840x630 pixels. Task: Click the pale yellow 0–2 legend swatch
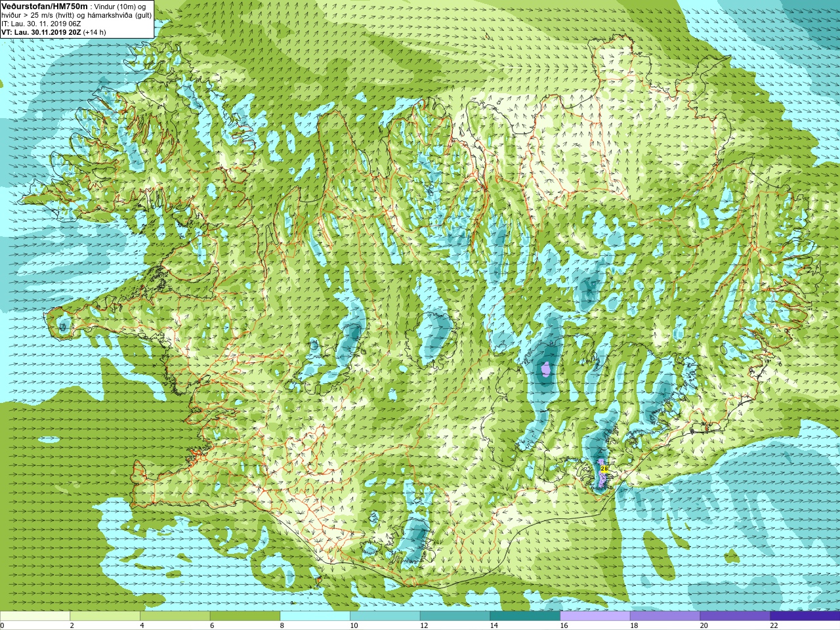(x=35, y=616)
